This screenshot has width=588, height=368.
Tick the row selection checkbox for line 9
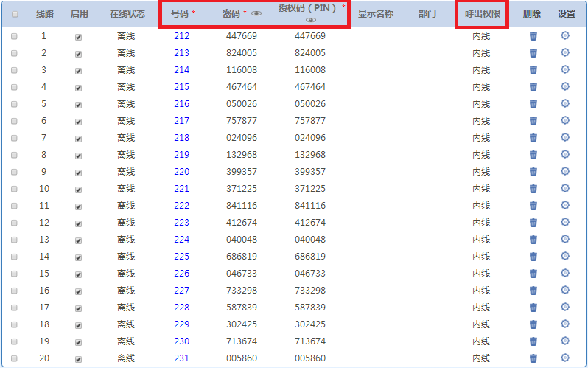tap(15, 173)
